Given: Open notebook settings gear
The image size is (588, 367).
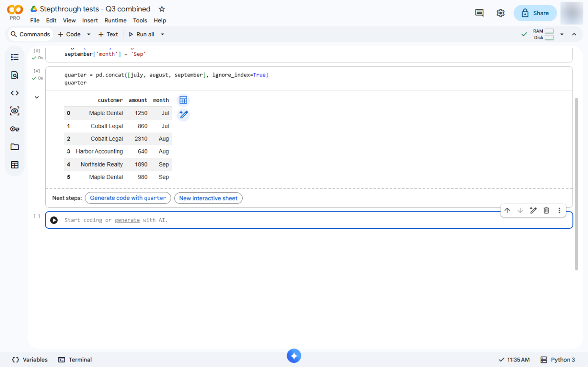Looking at the screenshot, I should 500,13.
